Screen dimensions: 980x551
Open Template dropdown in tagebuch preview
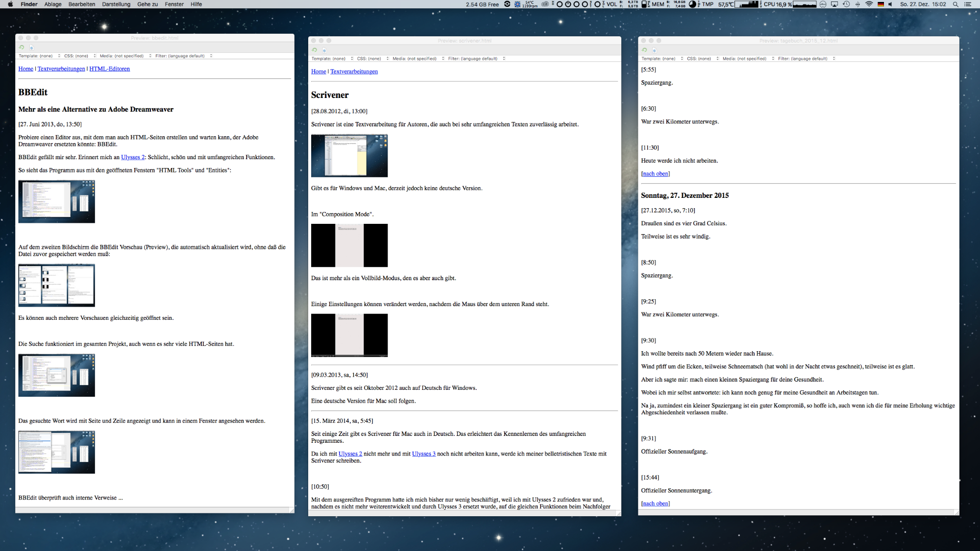tap(662, 59)
